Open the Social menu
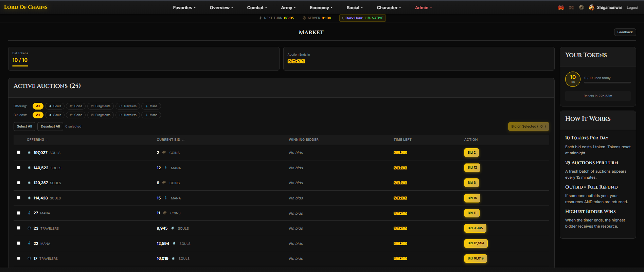The height and width of the screenshot is (272, 644). point(355,7)
